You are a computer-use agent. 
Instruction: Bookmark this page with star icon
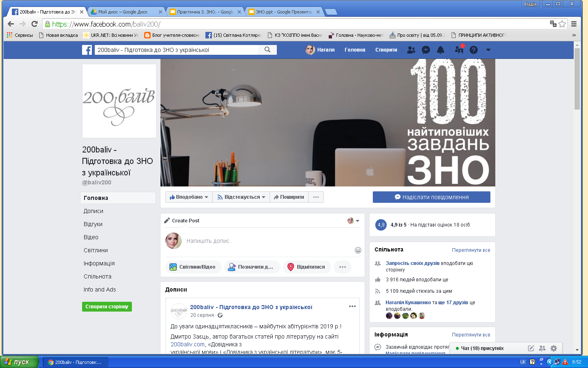point(562,24)
